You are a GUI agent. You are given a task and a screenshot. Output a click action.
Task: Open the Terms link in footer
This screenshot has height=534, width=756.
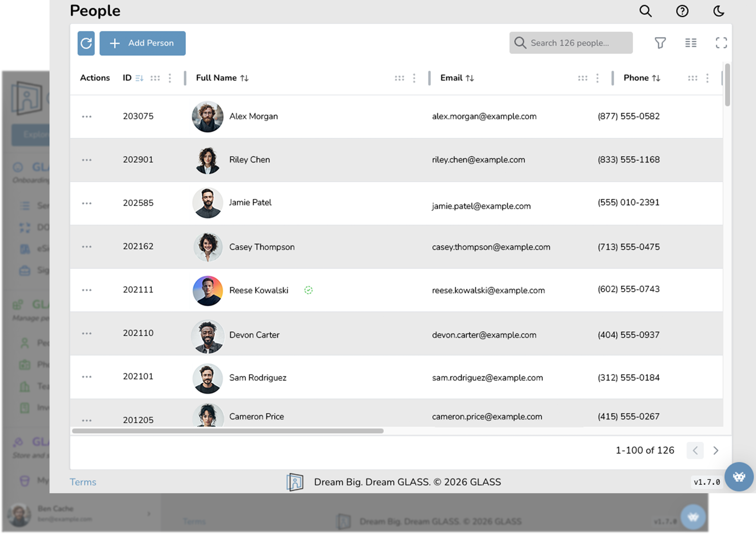pyautogui.click(x=83, y=482)
